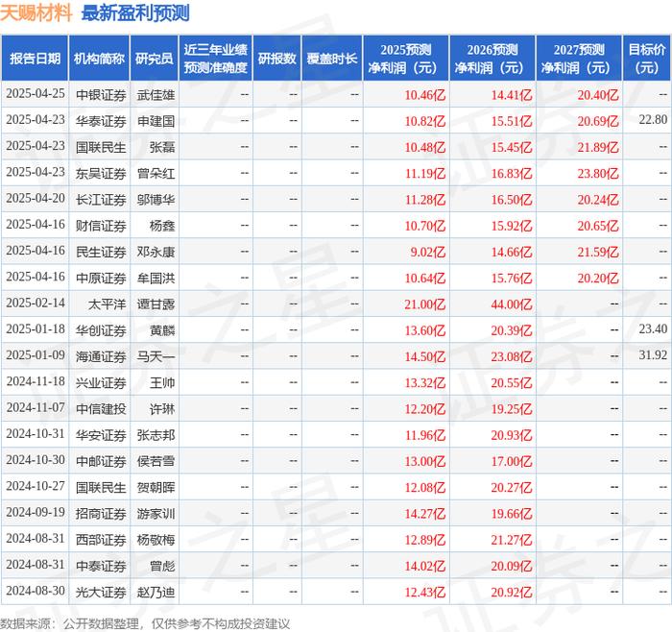Click 光大证券 institution cell
Screen dimensions: 672x632
[101, 592]
